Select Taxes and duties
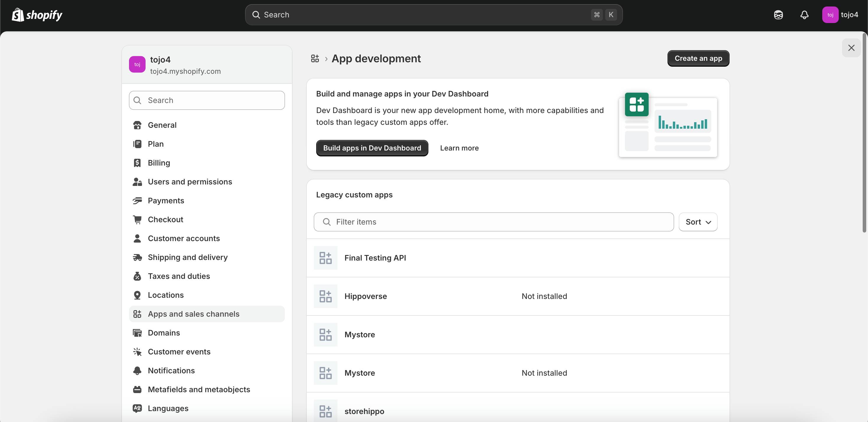This screenshot has width=868, height=422. [179, 276]
